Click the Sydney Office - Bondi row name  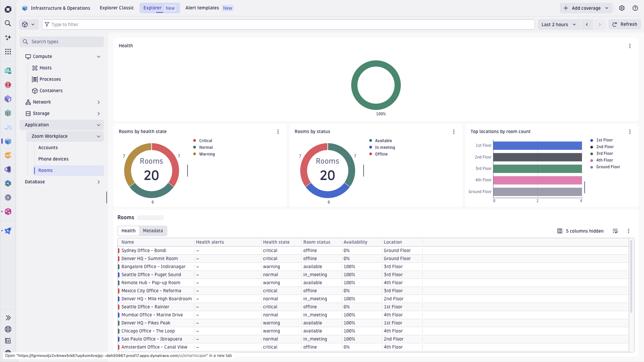(144, 251)
